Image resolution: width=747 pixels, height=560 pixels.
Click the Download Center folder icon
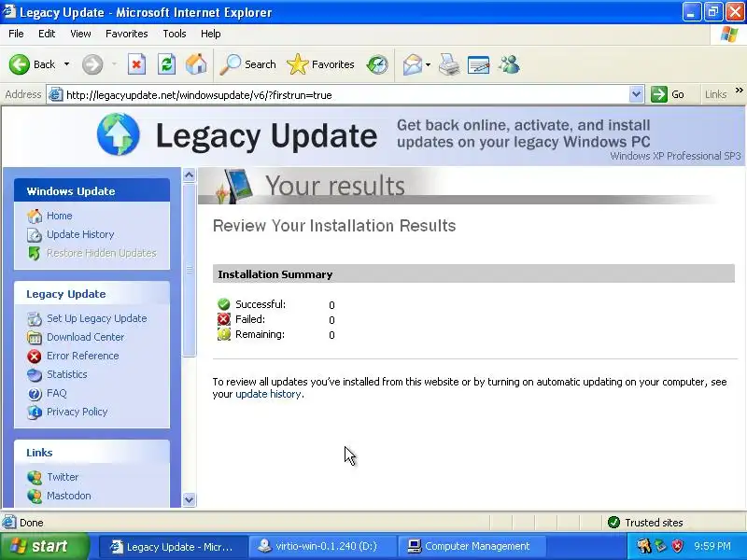coord(35,338)
